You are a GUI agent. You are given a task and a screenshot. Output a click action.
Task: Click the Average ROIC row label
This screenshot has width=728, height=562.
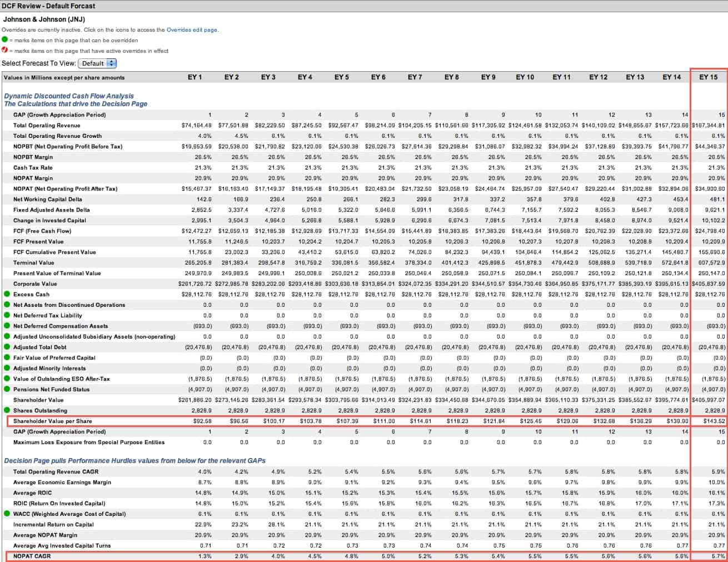coord(33,493)
